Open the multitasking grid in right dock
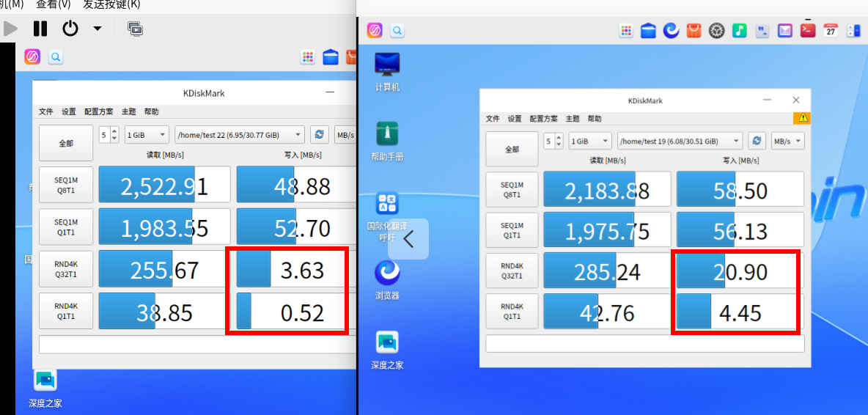 coord(625,31)
